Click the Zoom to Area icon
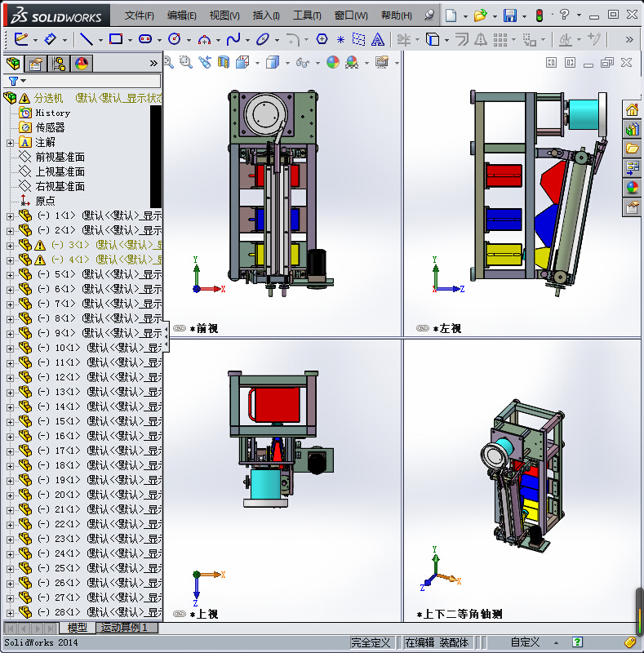644x653 pixels. pyautogui.click(x=186, y=63)
